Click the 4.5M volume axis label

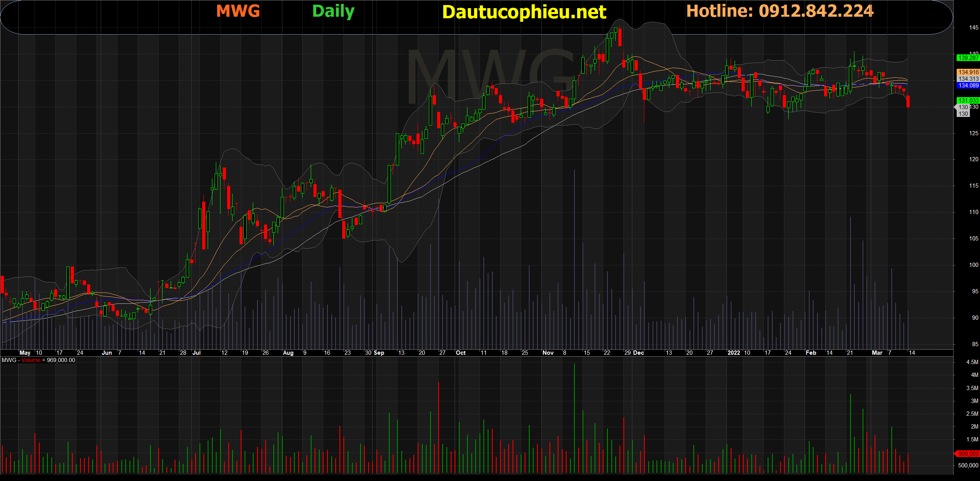[972, 362]
